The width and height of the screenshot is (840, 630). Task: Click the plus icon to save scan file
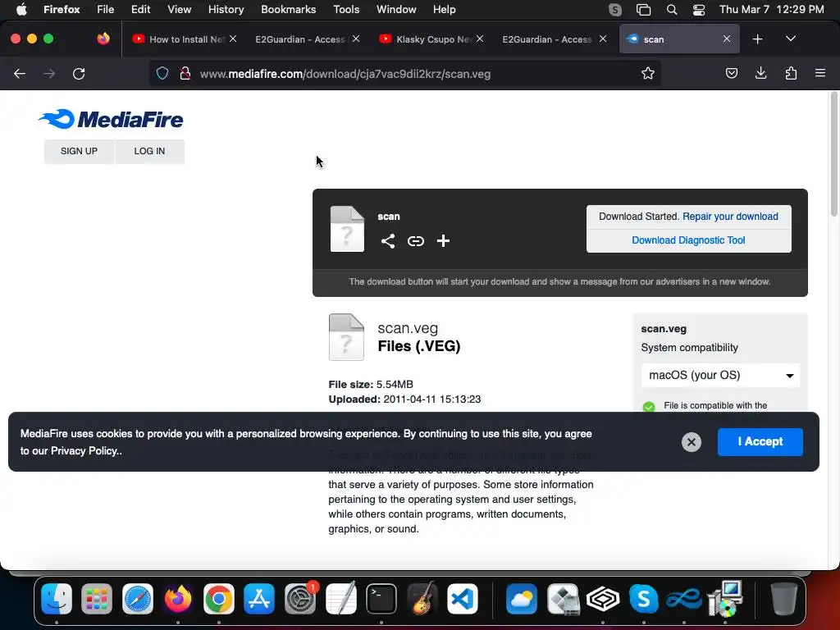(443, 241)
